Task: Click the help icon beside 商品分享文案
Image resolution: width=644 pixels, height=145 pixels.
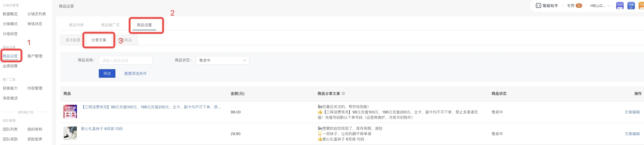Action: click(343, 93)
